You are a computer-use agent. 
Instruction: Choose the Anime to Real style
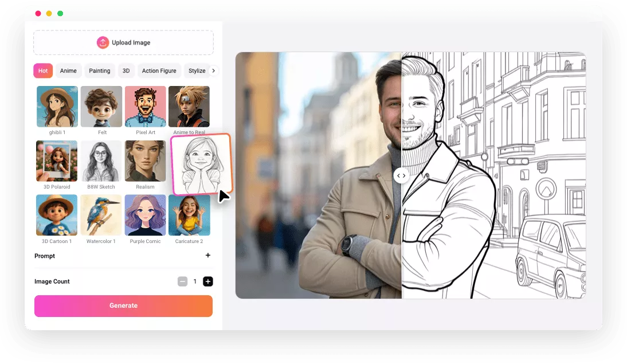coord(189,106)
